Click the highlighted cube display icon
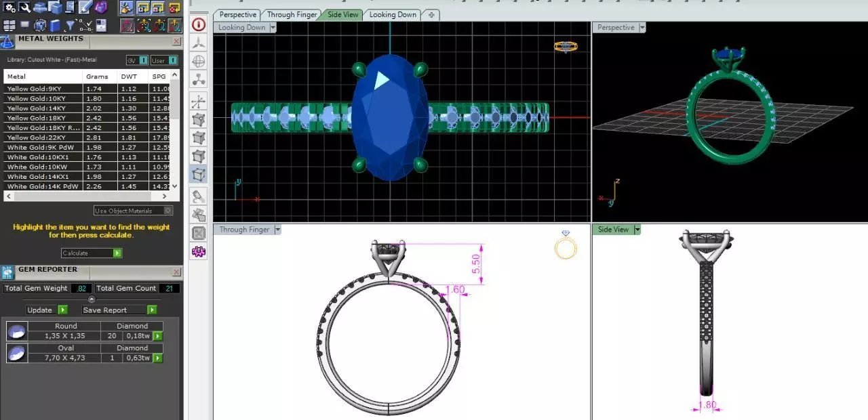 click(199, 175)
